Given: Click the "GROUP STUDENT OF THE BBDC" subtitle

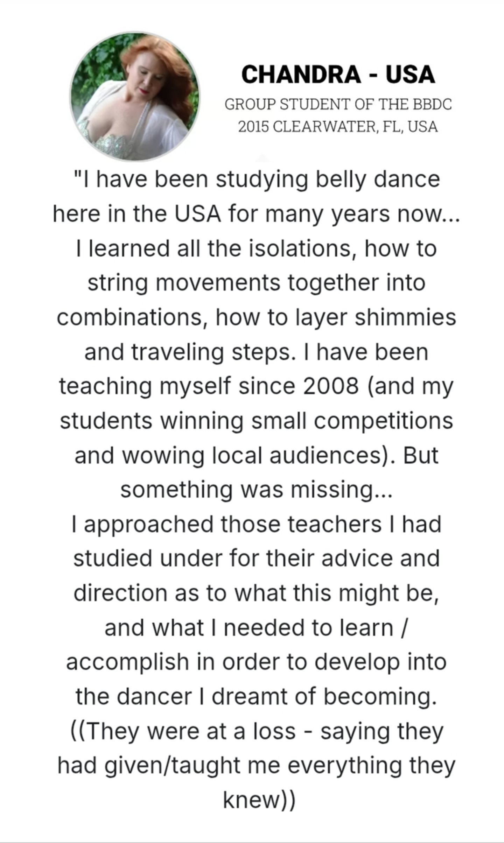Looking at the screenshot, I should point(338,104).
